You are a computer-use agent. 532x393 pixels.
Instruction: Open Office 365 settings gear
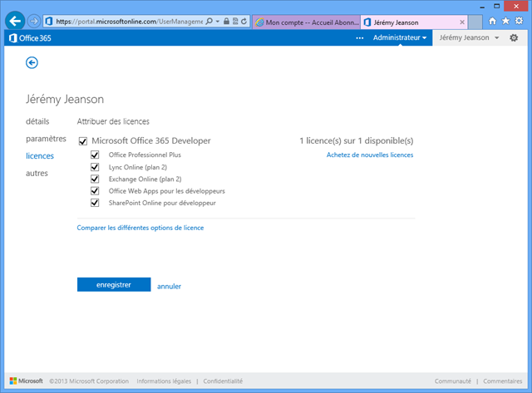pos(514,37)
